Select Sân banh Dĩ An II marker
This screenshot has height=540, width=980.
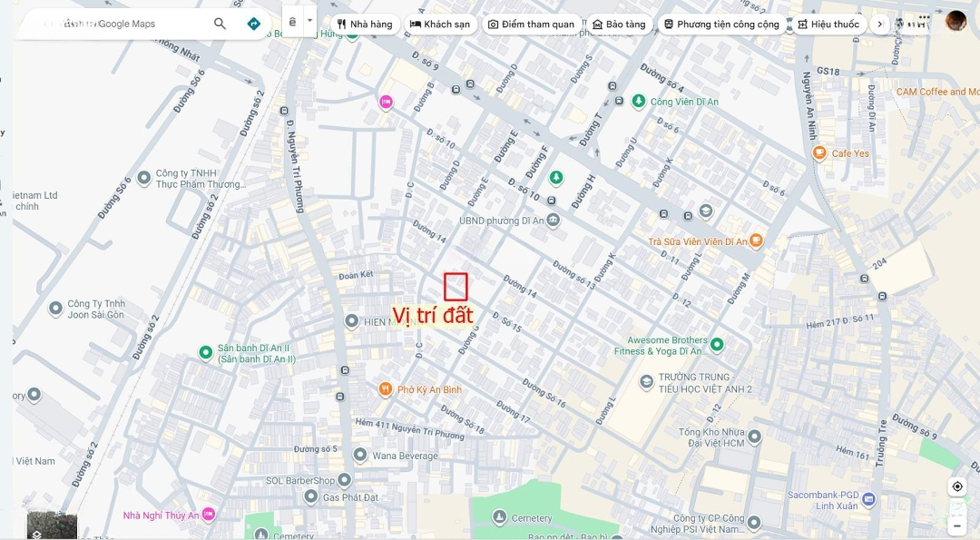coord(206,353)
